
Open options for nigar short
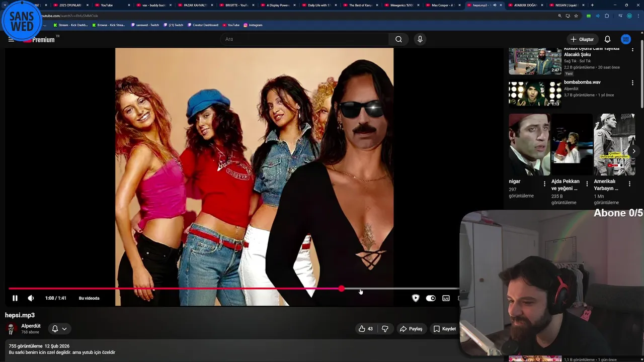point(544,184)
